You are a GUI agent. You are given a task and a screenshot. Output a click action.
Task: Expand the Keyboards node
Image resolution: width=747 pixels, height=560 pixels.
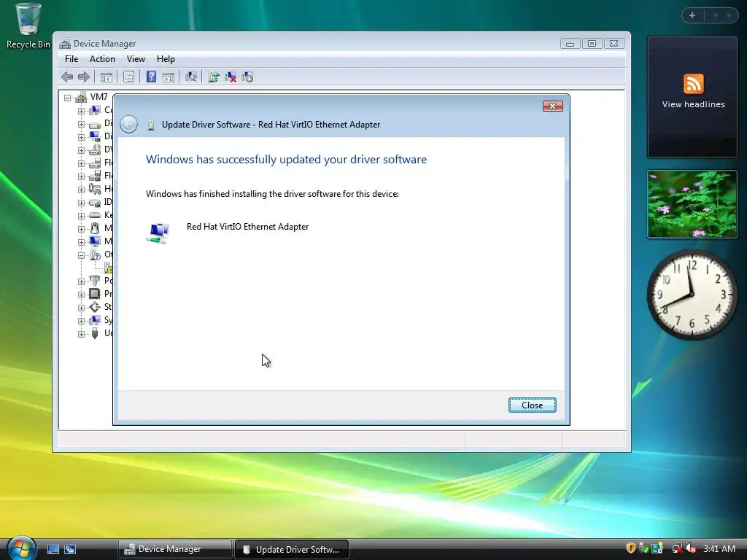(81, 216)
